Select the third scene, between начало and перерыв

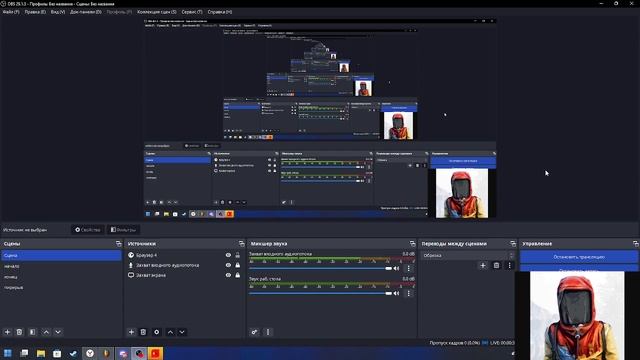coord(61,277)
